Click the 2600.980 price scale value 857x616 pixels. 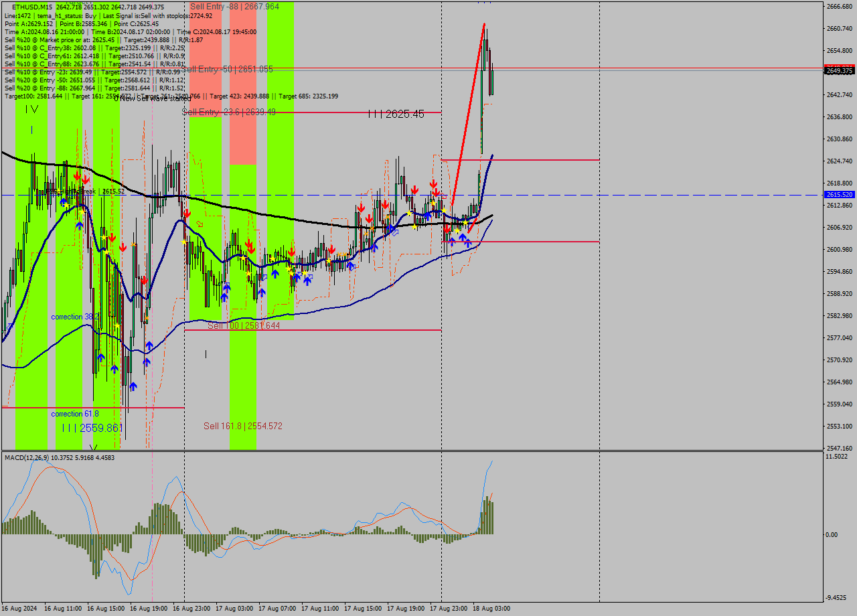click(840, 250)
